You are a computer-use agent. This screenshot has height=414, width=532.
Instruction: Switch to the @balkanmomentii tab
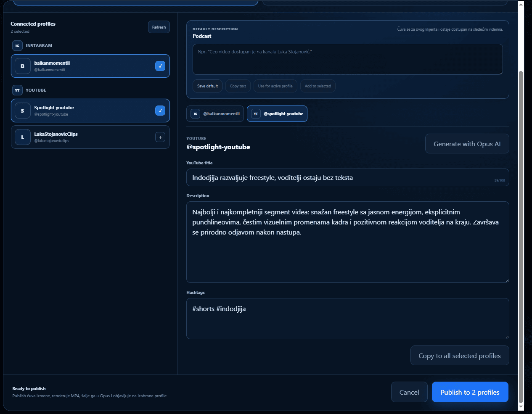tap(215, 113)
